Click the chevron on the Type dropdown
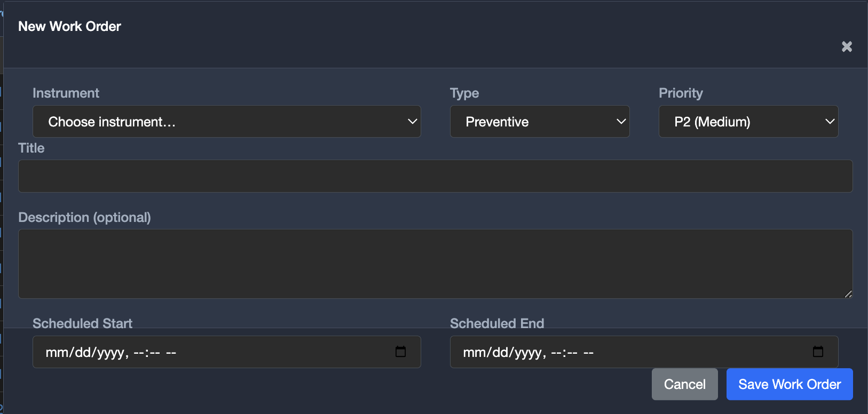 click(621, 122)
